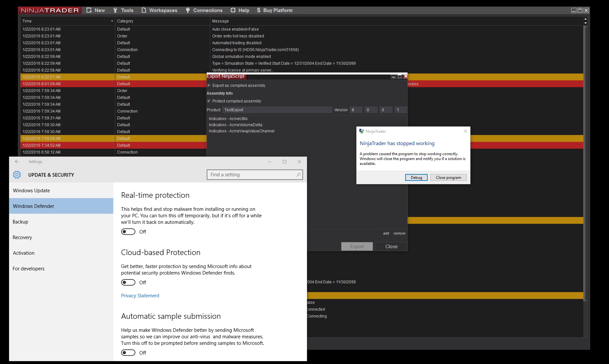This screenshot has width=609, height=364.
Task: Go to the Activation settings page
Action: tap(61, 253)
